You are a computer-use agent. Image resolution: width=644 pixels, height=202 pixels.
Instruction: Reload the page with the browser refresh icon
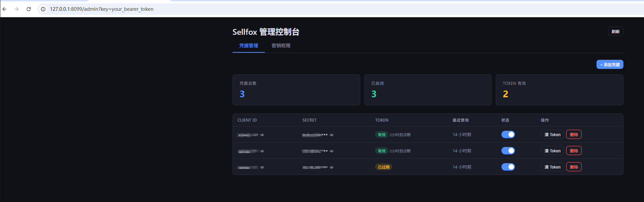pyautogui.click(x=29, y=9)
